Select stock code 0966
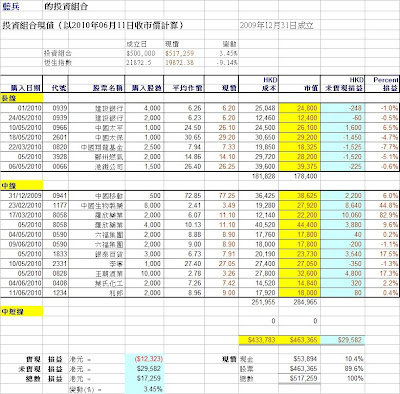The width and height of the screenshot is (400, 394). pos(56,128)
